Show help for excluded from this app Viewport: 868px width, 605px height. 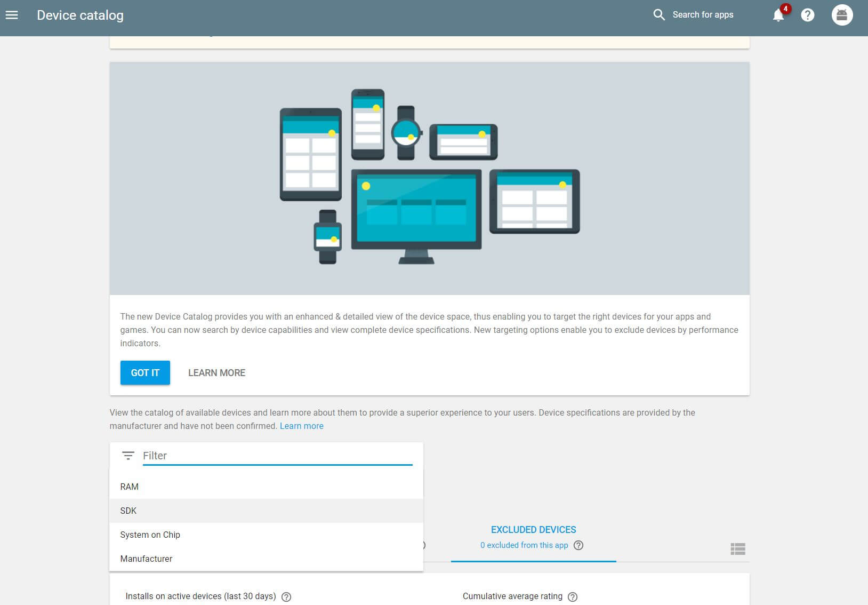[x=578, y=545]
